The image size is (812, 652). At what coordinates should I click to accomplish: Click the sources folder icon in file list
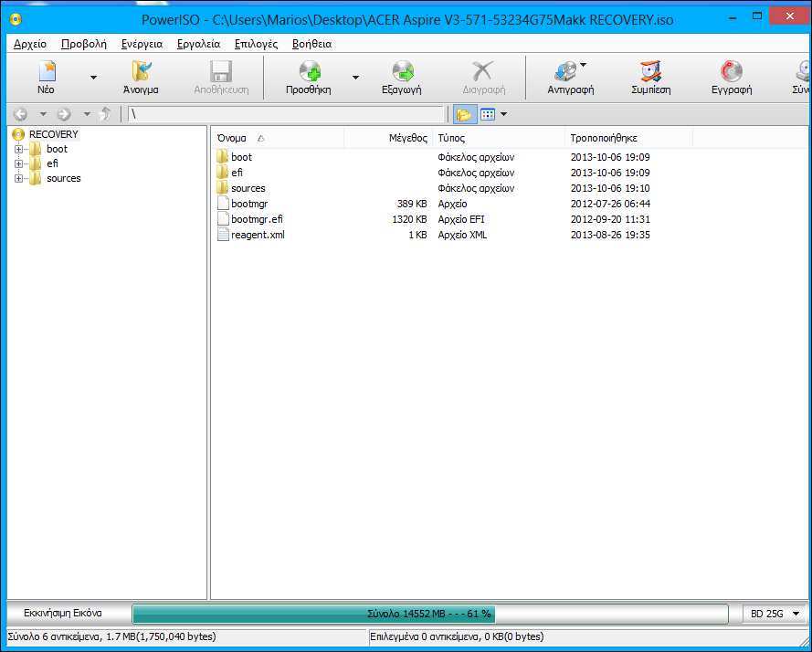(x=222, y=187)
